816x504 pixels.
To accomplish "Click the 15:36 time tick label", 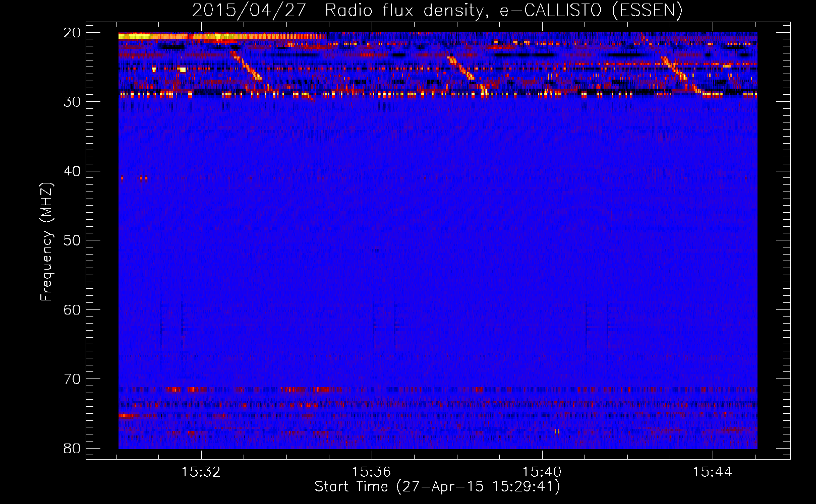I will (x=372, y=472).
